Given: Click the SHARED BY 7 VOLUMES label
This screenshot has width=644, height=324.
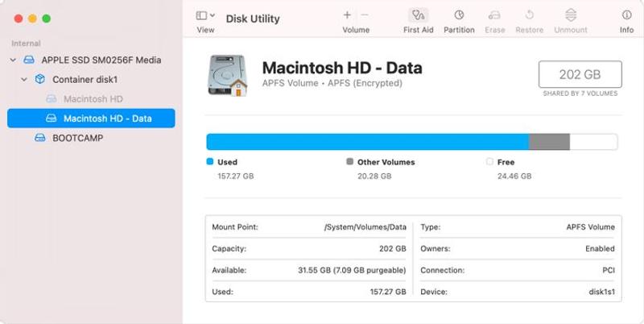Looking at the screenshot, I should [580, 93].
